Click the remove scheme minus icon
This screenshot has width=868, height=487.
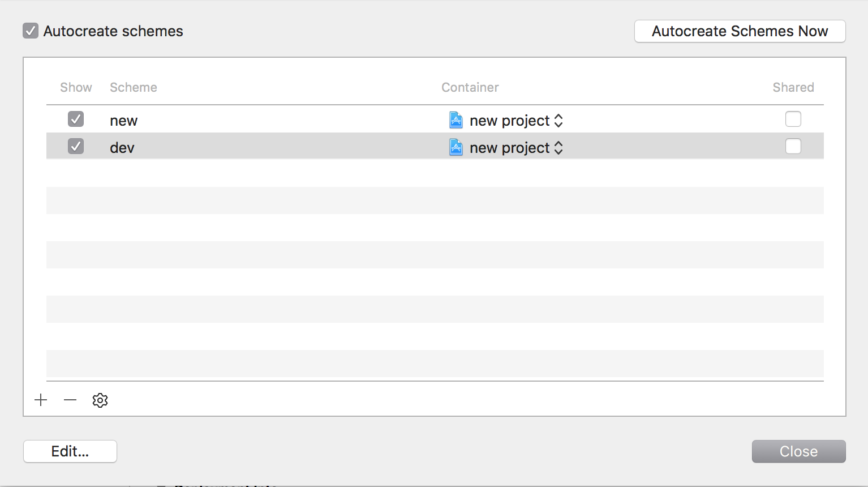[70, 400]
